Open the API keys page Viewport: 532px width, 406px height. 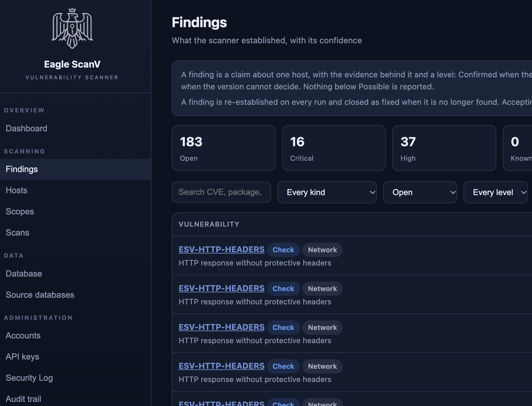75,357
